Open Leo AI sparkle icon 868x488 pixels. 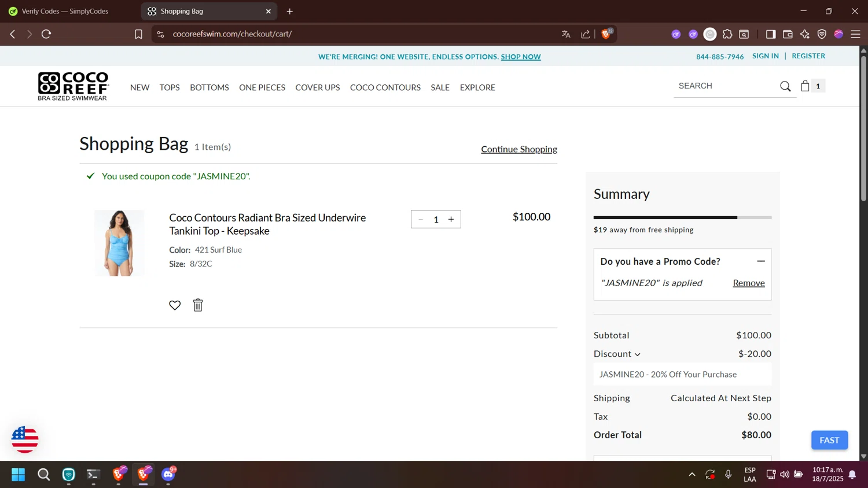coord(805,34)
